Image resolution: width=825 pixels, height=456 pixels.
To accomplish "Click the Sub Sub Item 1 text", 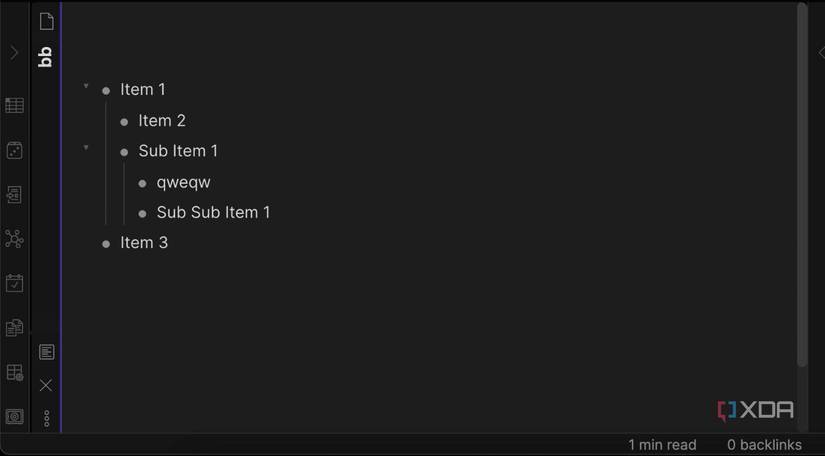I will coord(213,212).
